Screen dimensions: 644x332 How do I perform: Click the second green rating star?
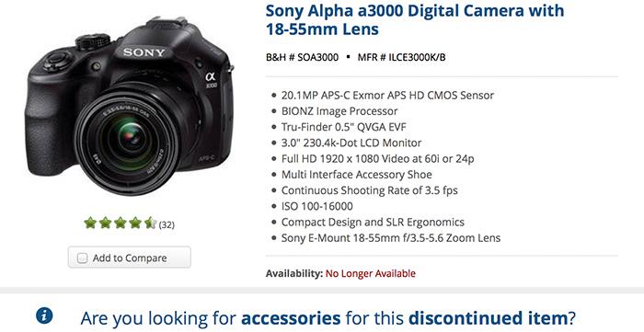[105, 223]
